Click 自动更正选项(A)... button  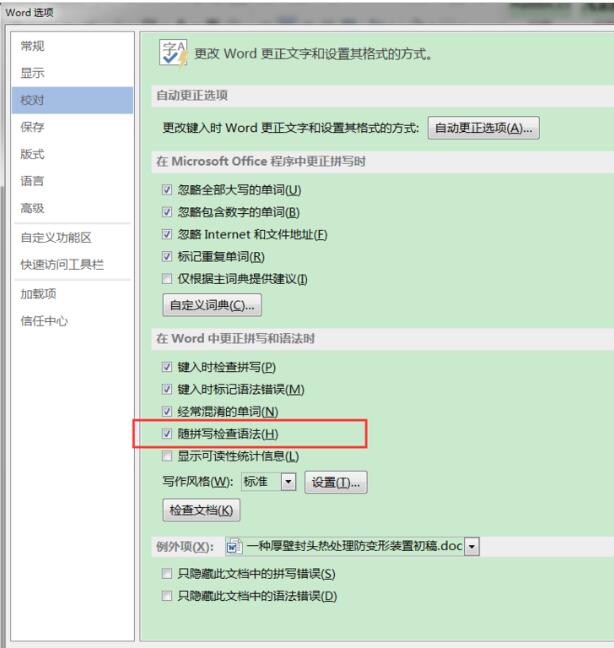point(483,128)
